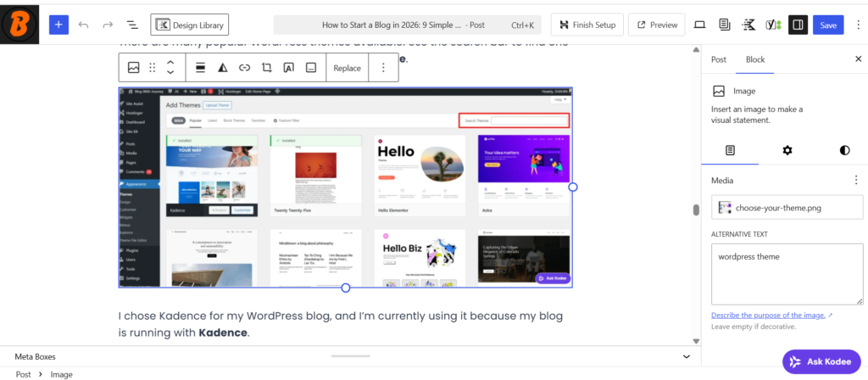Open the block styles half-circle tab

coord(844,150)
